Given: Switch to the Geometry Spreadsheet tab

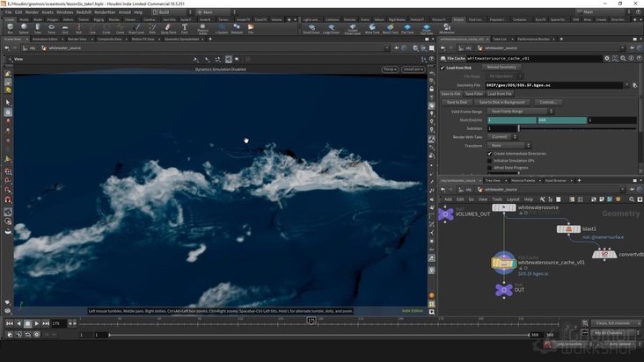Looking at the screenshot, I should [181, 39].
